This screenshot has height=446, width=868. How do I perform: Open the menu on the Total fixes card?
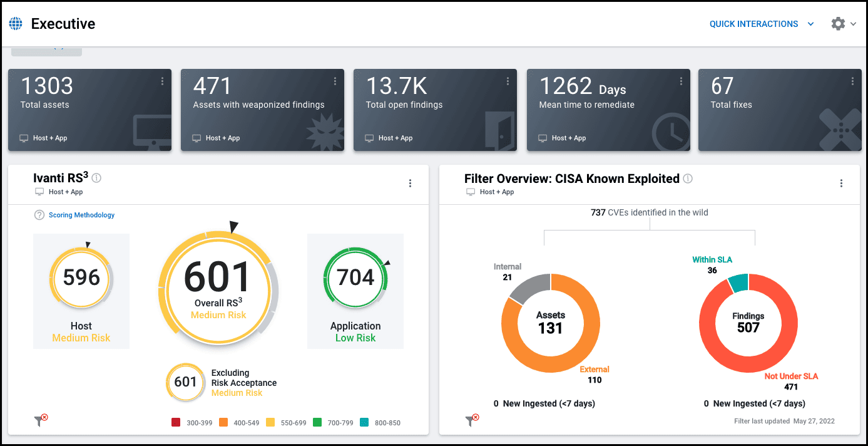coord(852,81)
